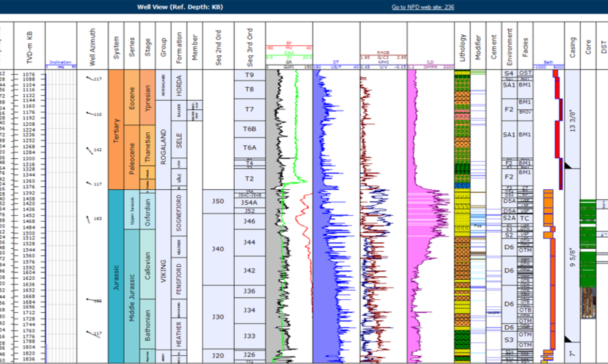Click the well azimuth arrow labeled 163

(89, 219)
